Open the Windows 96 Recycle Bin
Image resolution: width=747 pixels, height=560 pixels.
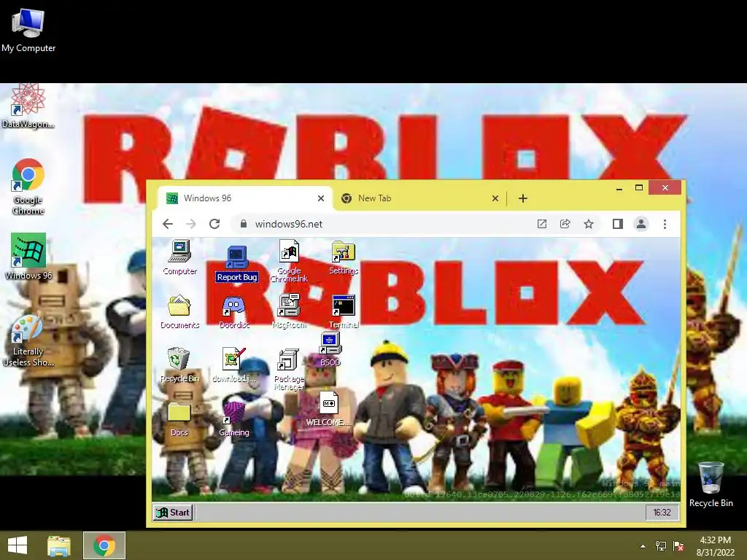point(179,365)
